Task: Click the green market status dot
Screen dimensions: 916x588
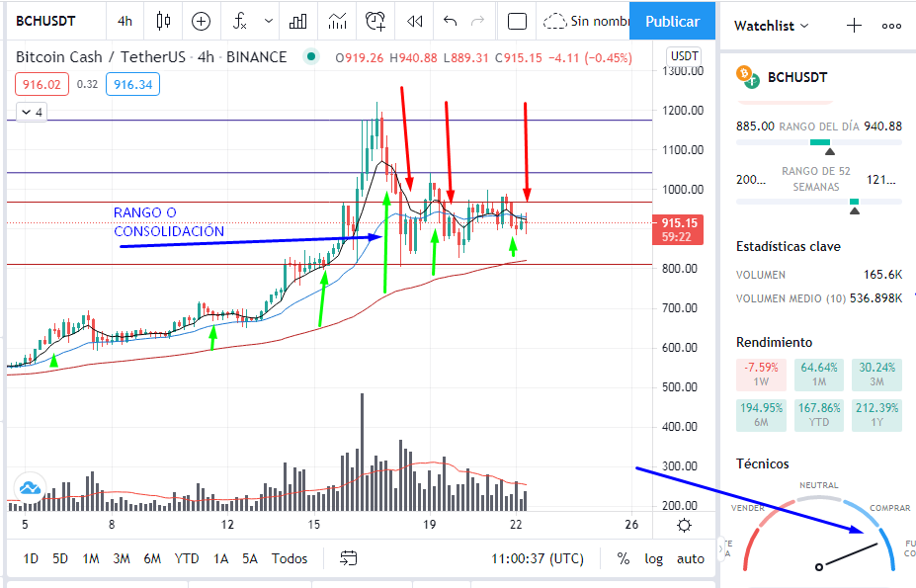Action: click(311, 56)
